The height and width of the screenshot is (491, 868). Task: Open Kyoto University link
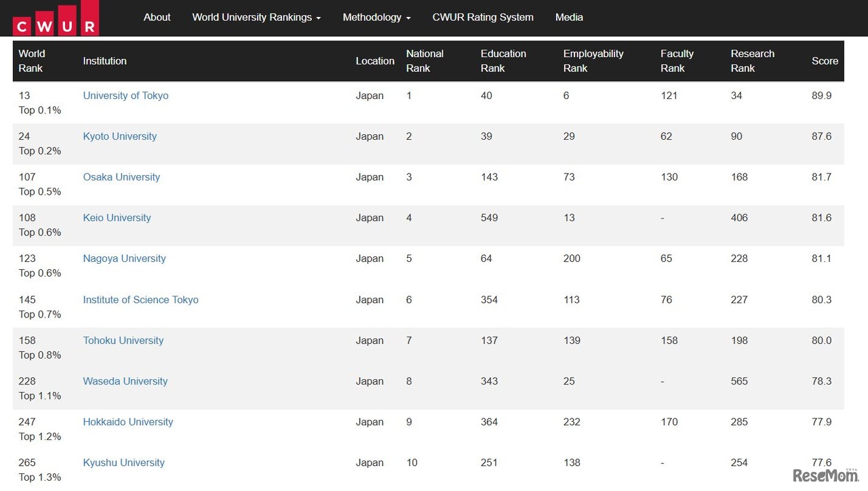(119, 136)
